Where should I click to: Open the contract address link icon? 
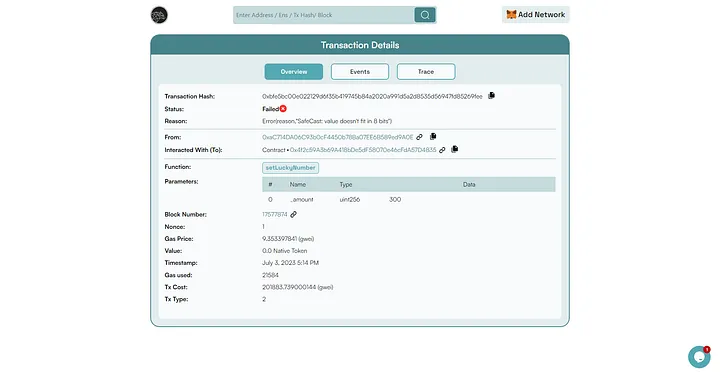click(x=442, y=150)
